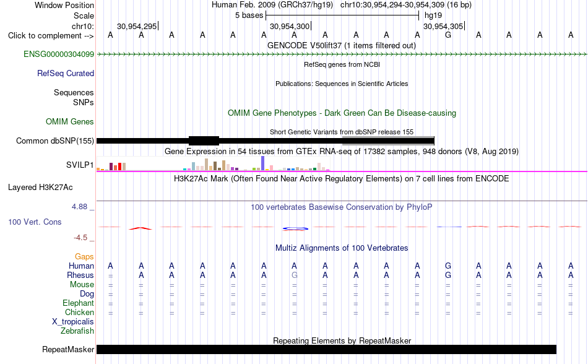Select the Mouse alignment row label
Screen dimensions: 588x364
tap(82, 285)
